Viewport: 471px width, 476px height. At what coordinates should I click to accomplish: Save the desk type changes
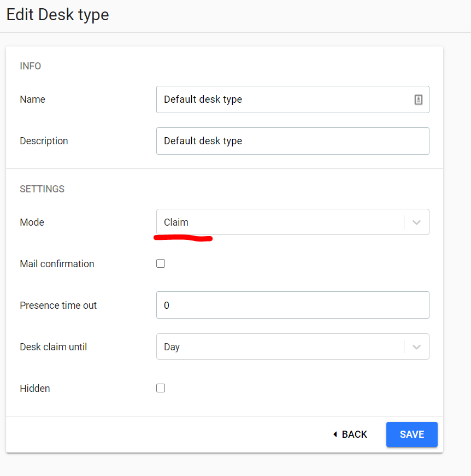(412, 434)
